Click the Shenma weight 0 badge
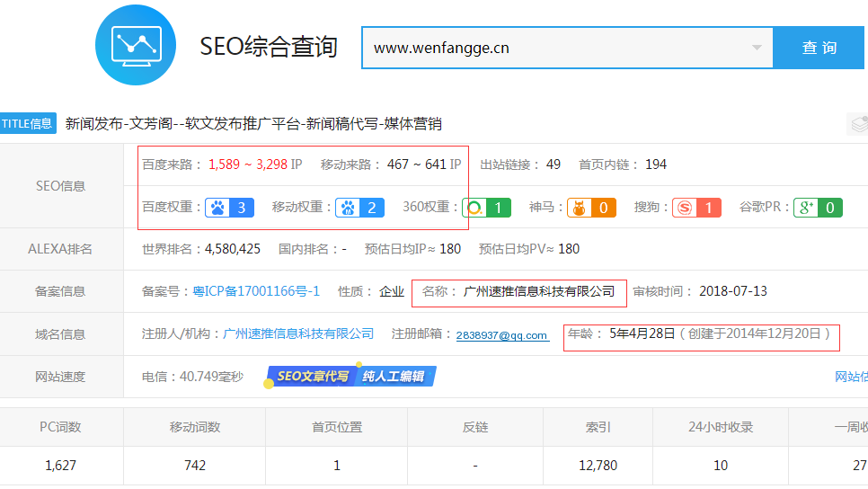This screenshot has width=868, height=489. point(591,208)
